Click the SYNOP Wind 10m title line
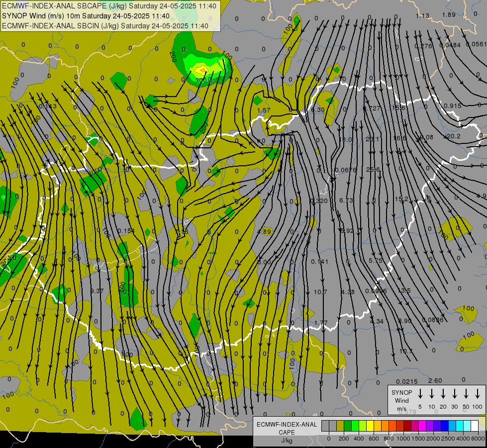 86,16
